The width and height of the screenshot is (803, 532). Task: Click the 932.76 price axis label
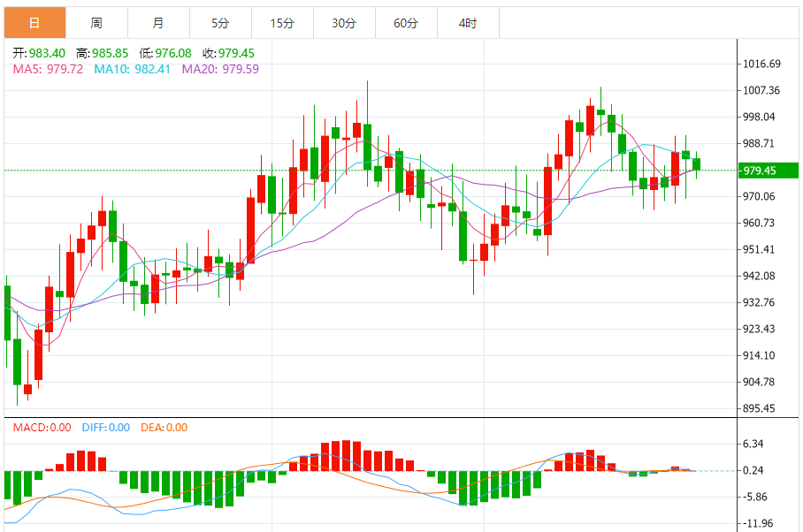760,303
